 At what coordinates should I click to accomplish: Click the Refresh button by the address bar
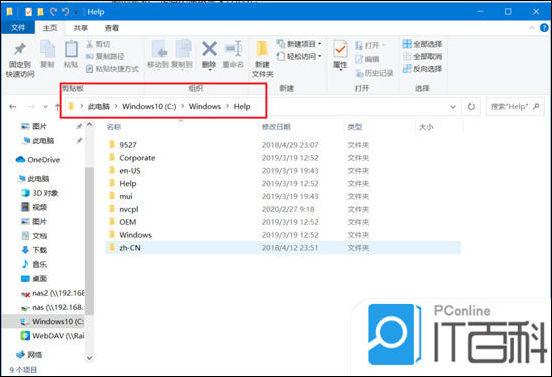tap(471, 106)
